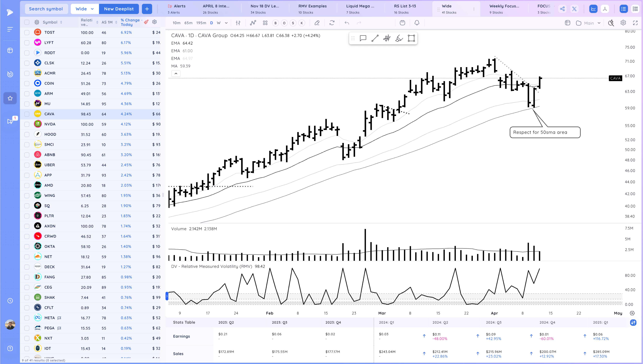This screenshot has height=364, width=643.
Task: Click the share icon in top bar
Action: 562,9
